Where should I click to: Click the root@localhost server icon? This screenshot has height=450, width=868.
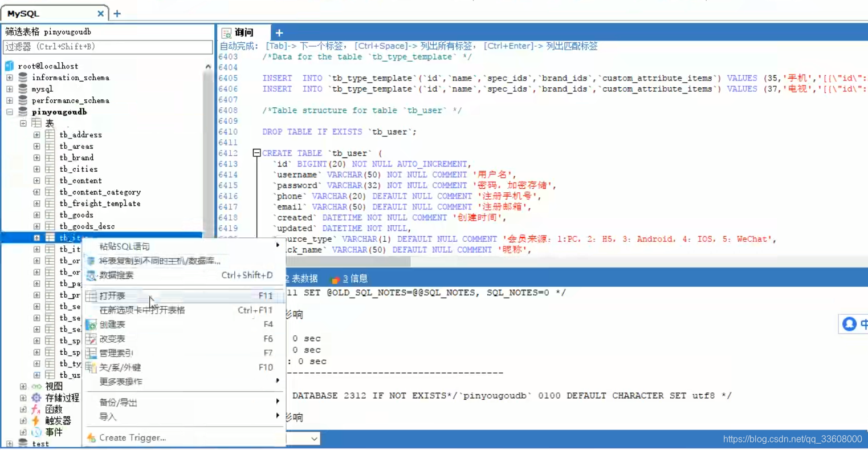(x=9, y=66)
